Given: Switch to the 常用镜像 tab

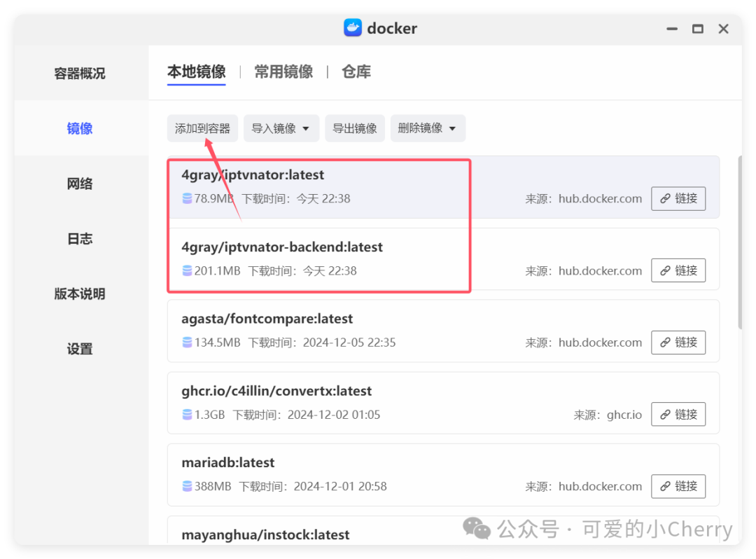Looking at the screenshot, I should (283, 72).
